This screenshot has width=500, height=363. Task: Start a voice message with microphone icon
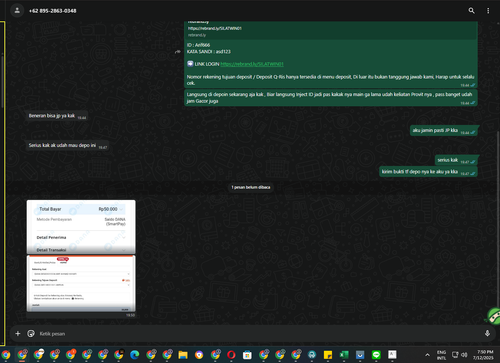[x=487, y=333]
